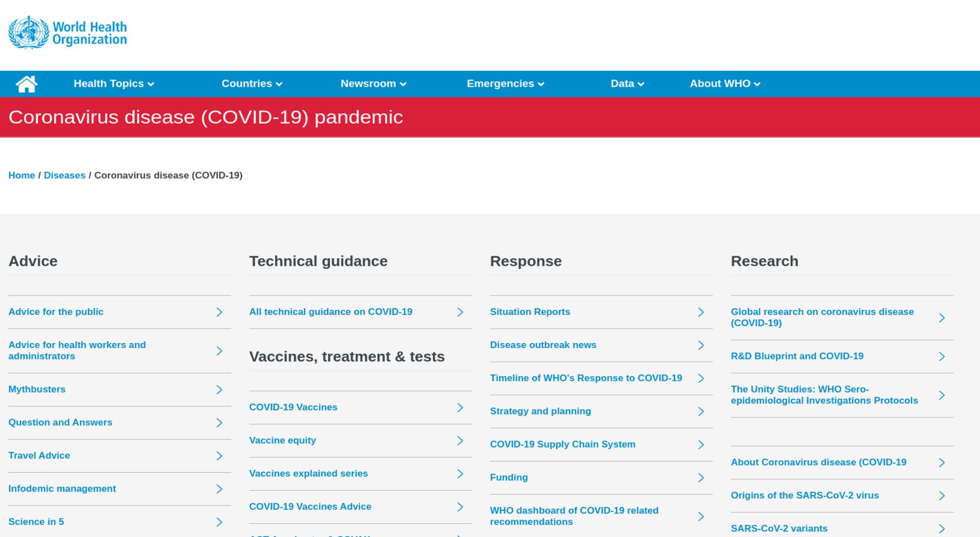The width and height of the screenshot is (980, 537).
Task: Open COVID-19 Supply Chain System
Action: pos(562,445)
